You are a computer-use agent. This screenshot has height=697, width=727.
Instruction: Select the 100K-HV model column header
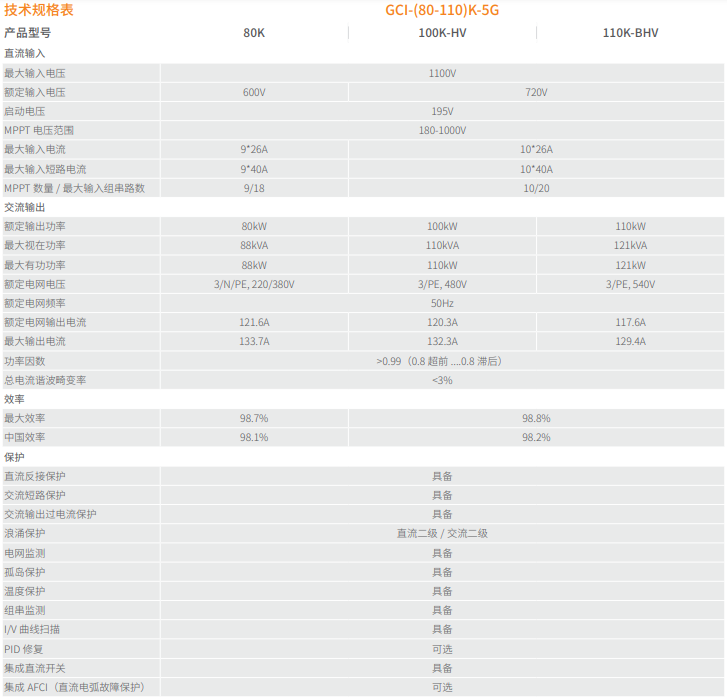442,33
